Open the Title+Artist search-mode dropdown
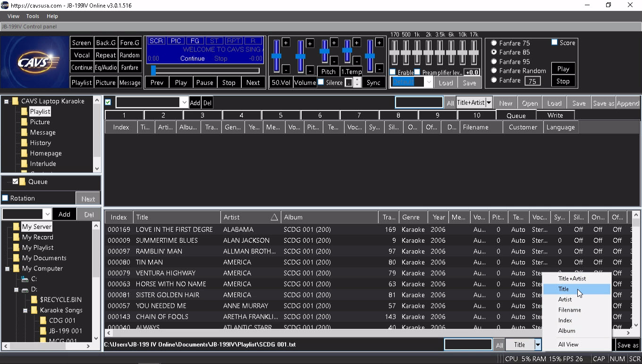This screenshot has width=642, height=364. (x=489, y=102)
